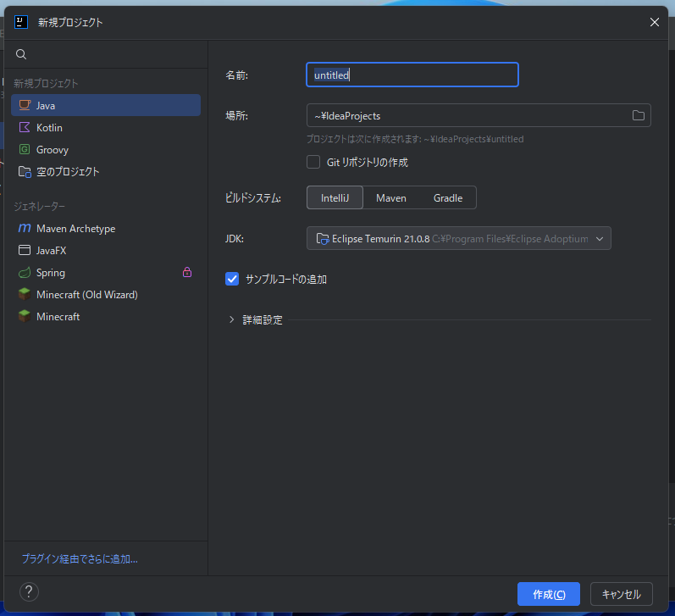Click the Minecraft (Old Wizard) block icon
This screenshot has width=675, height=616.
[x=25, y=295]
